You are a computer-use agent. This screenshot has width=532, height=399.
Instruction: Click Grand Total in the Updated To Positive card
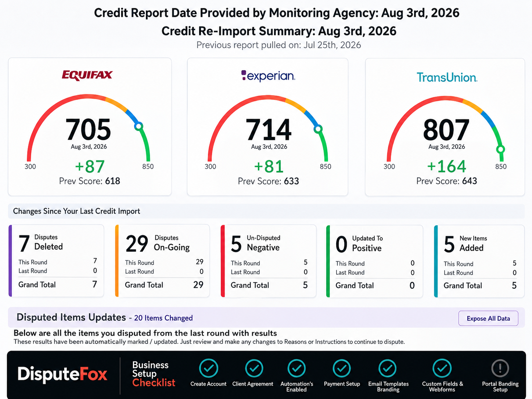click(355, 286)
